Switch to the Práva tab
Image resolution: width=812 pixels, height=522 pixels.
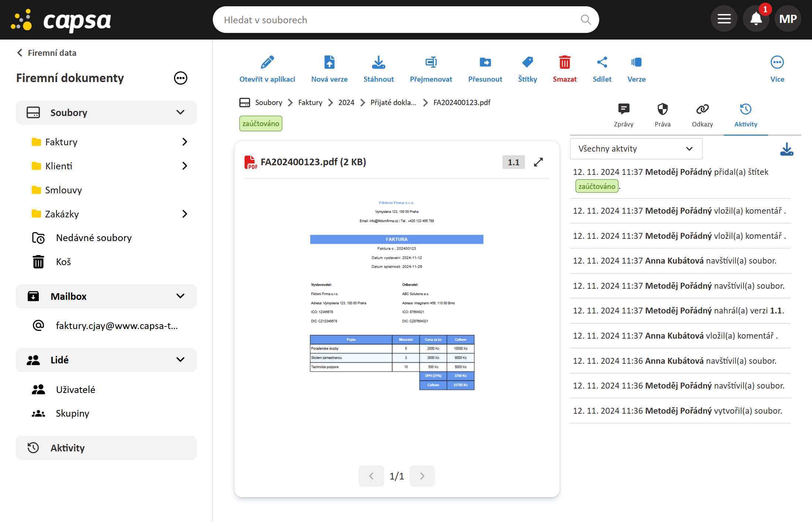662,115
